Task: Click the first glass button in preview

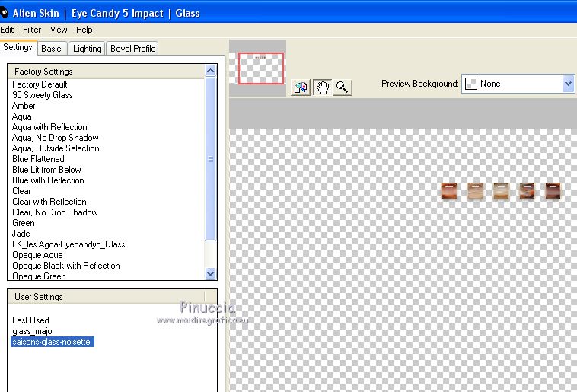Action: 449,191
